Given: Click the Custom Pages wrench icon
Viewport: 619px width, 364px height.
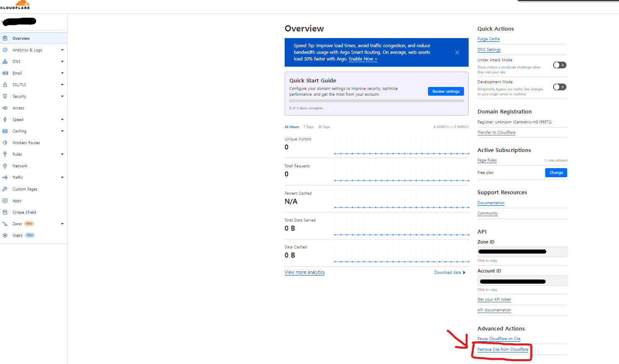Looking at the screenshot, I should (5, 189).
